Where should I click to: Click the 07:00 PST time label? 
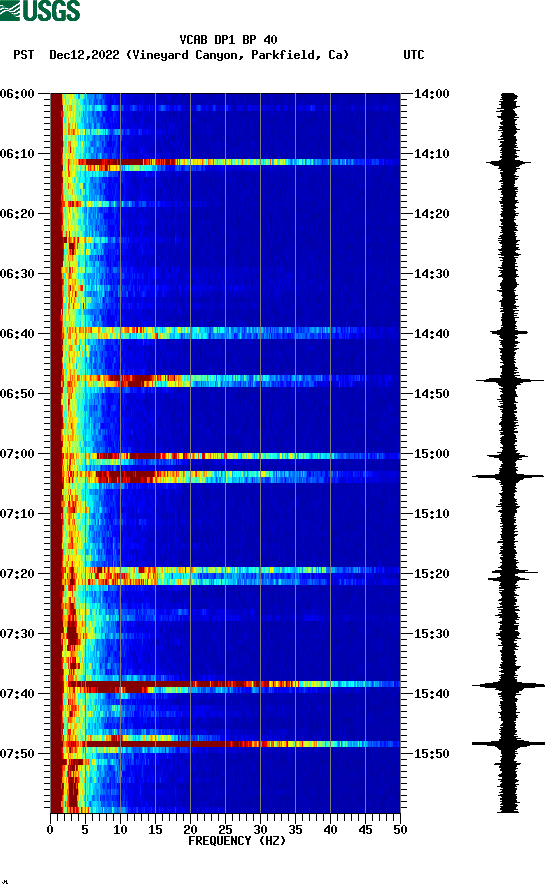17,454
